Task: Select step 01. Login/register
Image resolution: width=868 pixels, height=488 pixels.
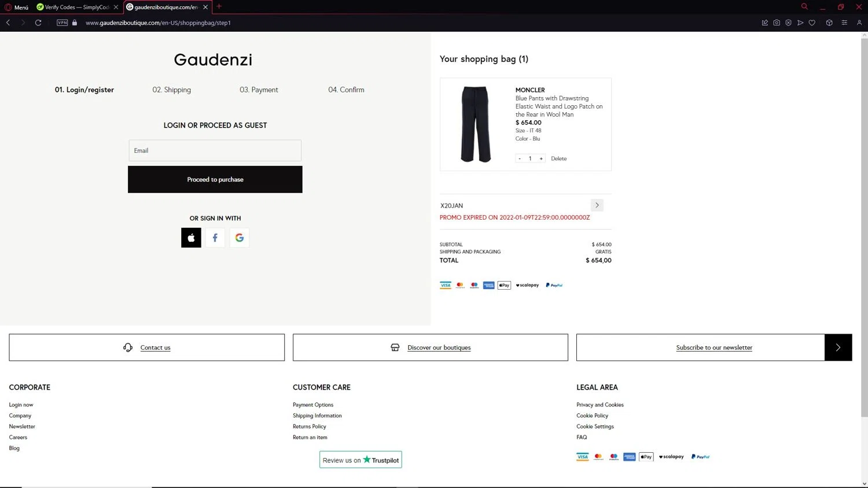Action: click(x=84, y=90)
